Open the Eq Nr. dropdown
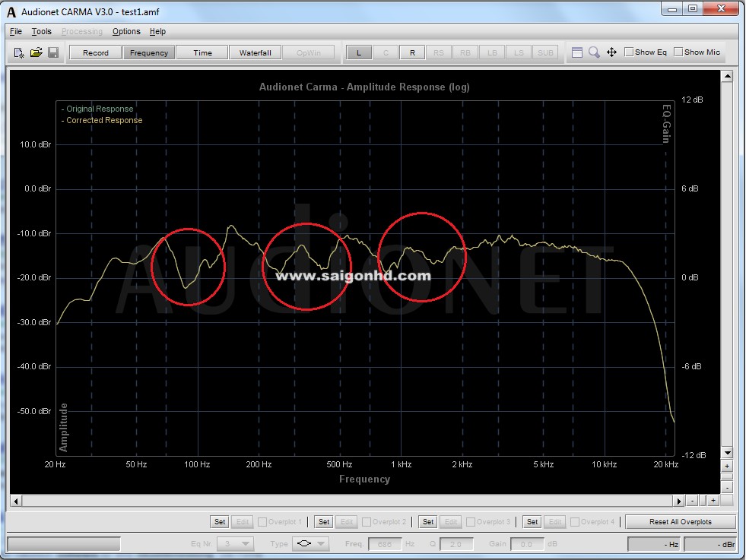Image resolution: width=746 pixels, height=560 pixels. (x=236, y=544)
